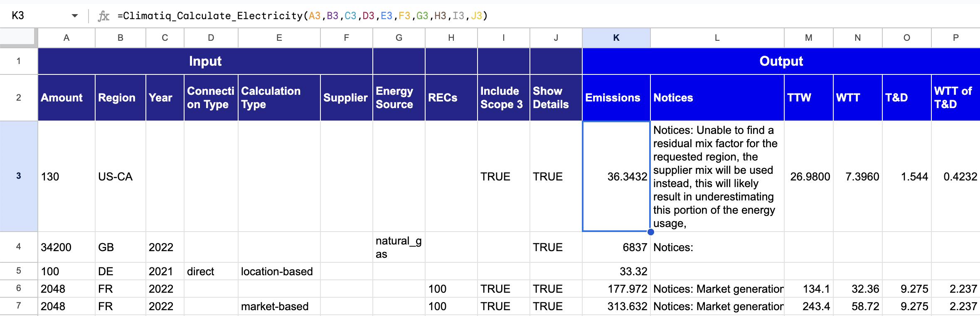
Task: Click the US-CA region cell
Action: [121, 176]
